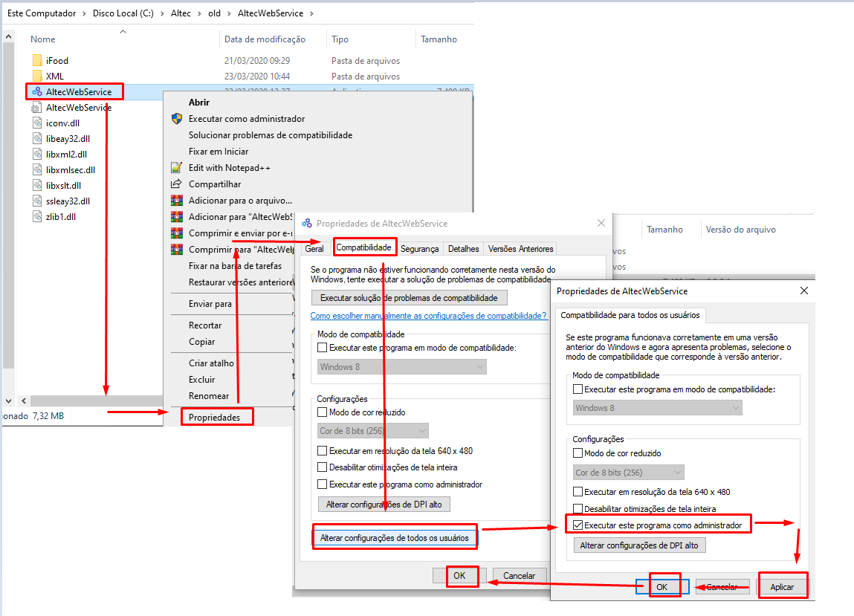Image resolution: width=854 pixels, height=616 pixels.
Task: Switch to the Geral tab
Action: click(x=314, y=249)
